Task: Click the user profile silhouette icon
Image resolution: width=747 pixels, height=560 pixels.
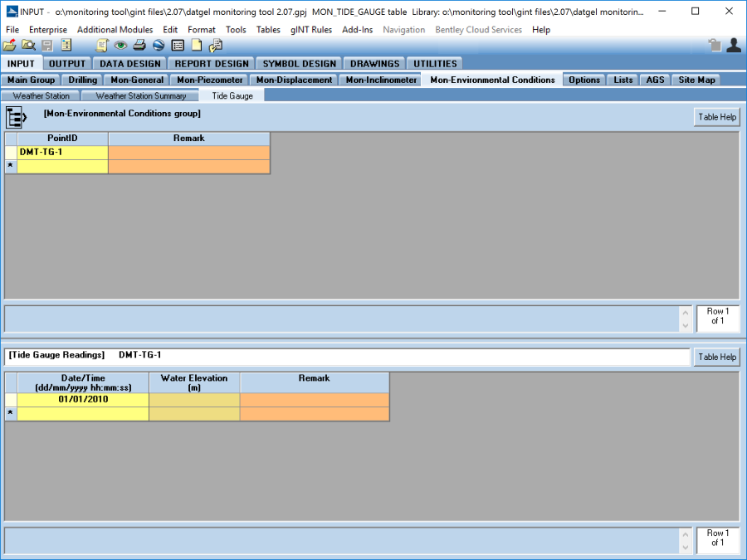Action: click(734, 46)
